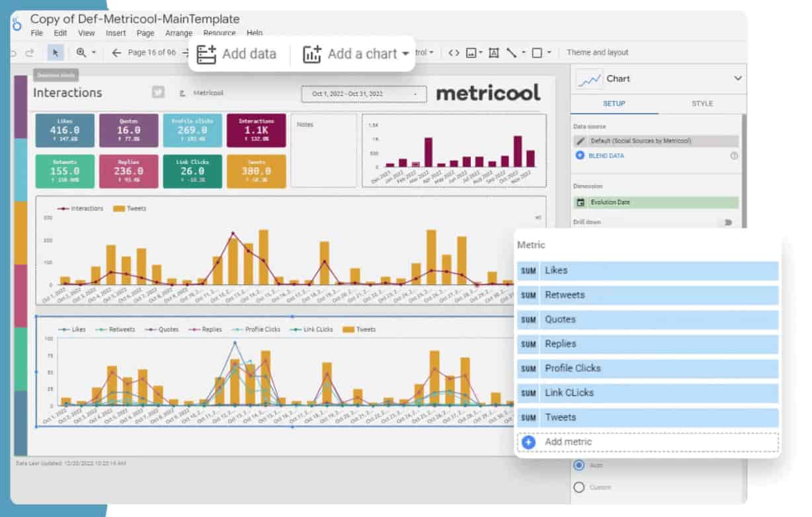Select the SUM Retweets metric entry
Image resolution: width=812 pixels, height=517 pixels.
647,295
